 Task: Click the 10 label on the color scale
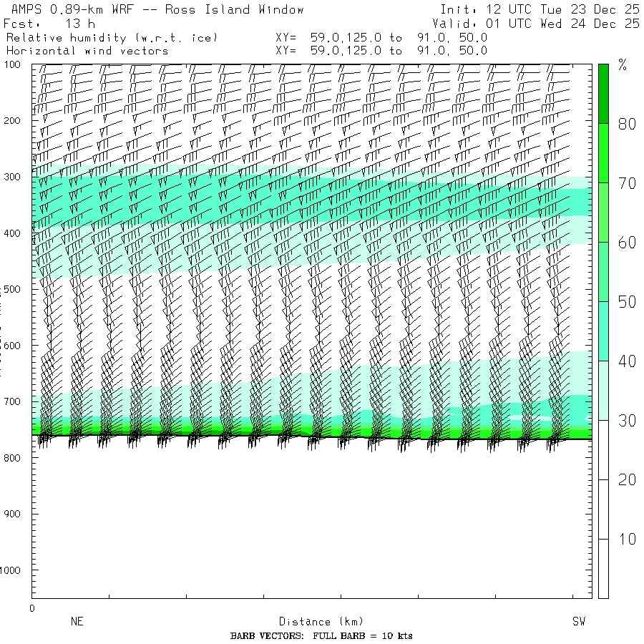(x=627, y=539)
